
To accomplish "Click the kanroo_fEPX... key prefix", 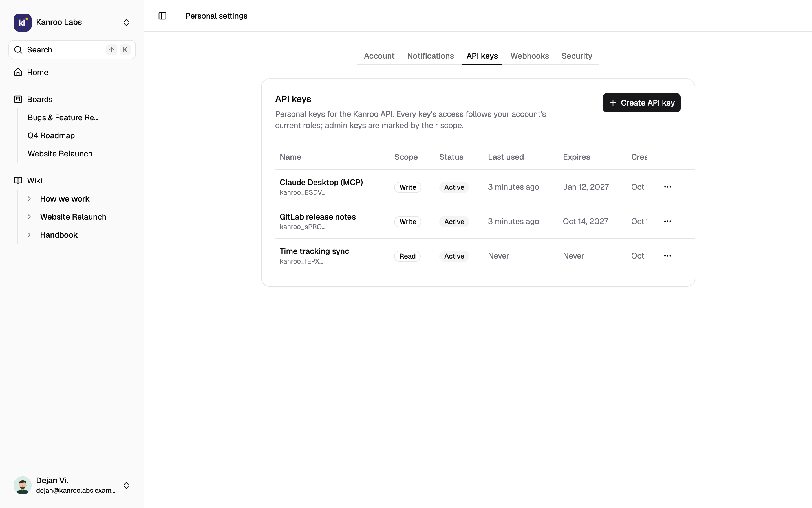I will pos(301,261).
